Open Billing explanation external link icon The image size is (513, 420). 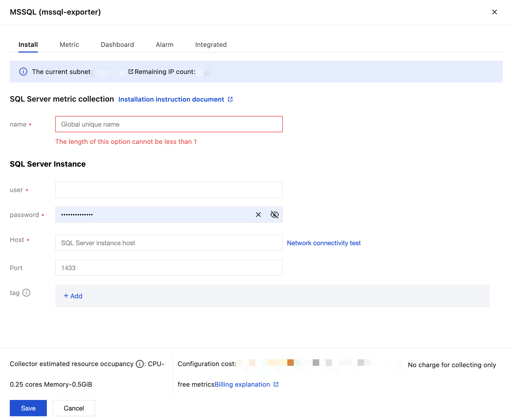[276, 384]
